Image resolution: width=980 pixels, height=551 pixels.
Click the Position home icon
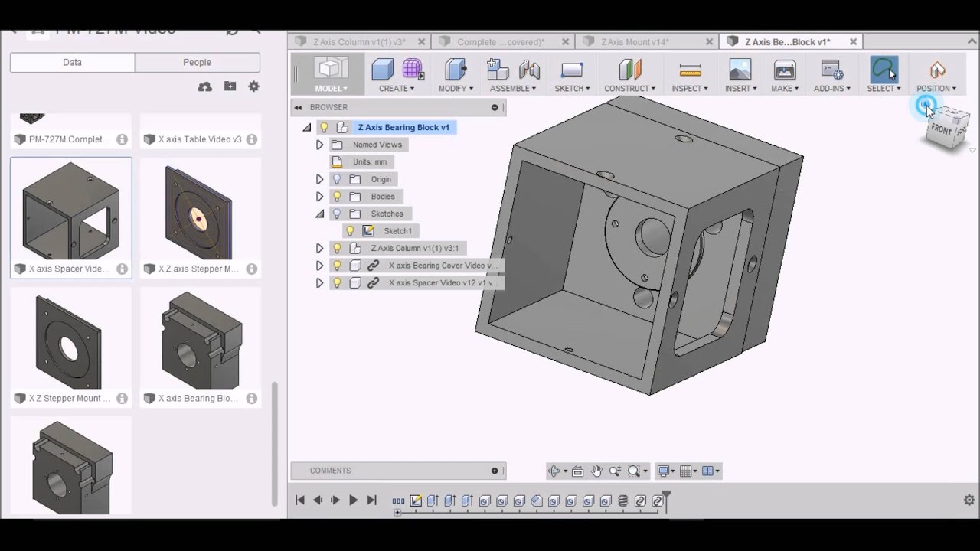click(937, 70)
